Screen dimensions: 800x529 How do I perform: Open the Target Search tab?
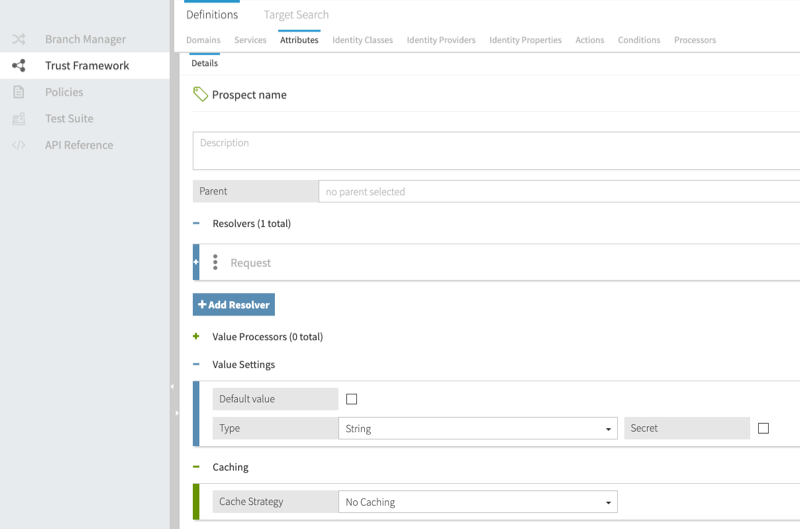pos(296,15)
